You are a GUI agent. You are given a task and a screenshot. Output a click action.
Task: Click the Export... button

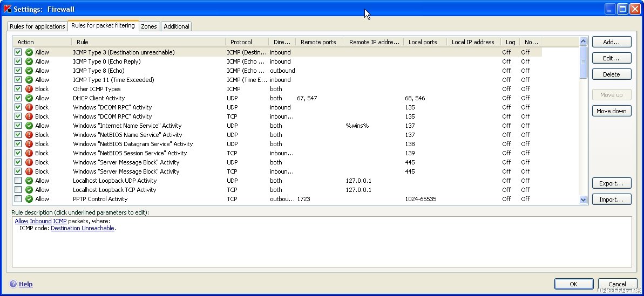coord(611,183)
